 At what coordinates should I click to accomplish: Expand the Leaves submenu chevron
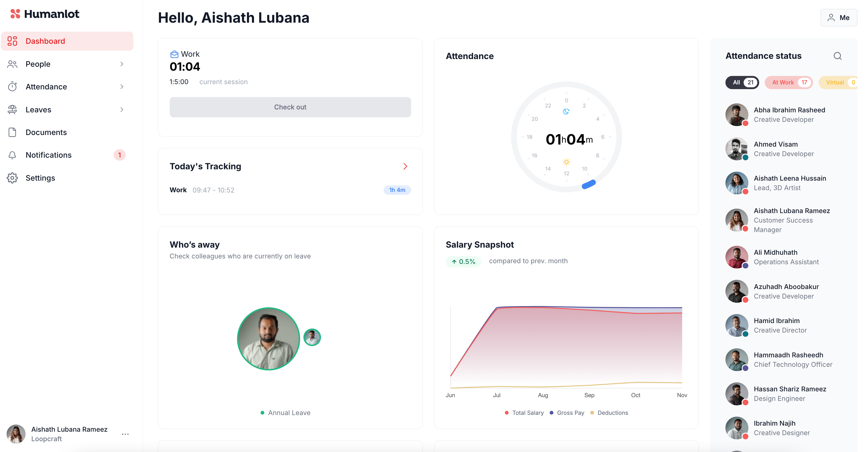[x=122, y=110]
